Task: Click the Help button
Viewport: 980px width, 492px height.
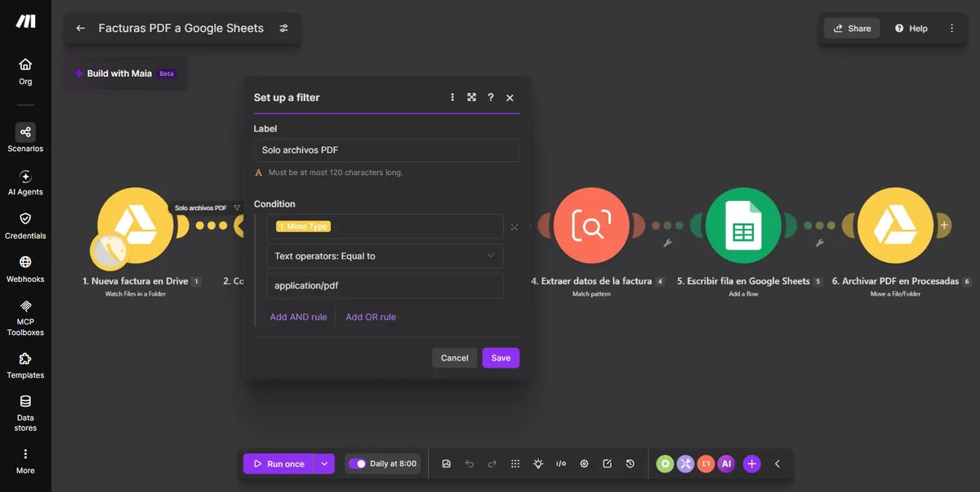Action: [911, 29]
